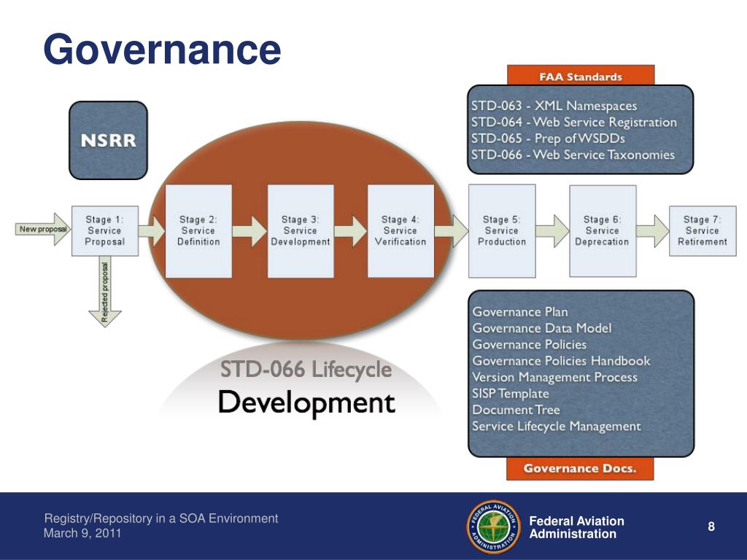Click the Rejected proposal down arrow
This screenshot has height=560, width=747.
tap(105, 292)
